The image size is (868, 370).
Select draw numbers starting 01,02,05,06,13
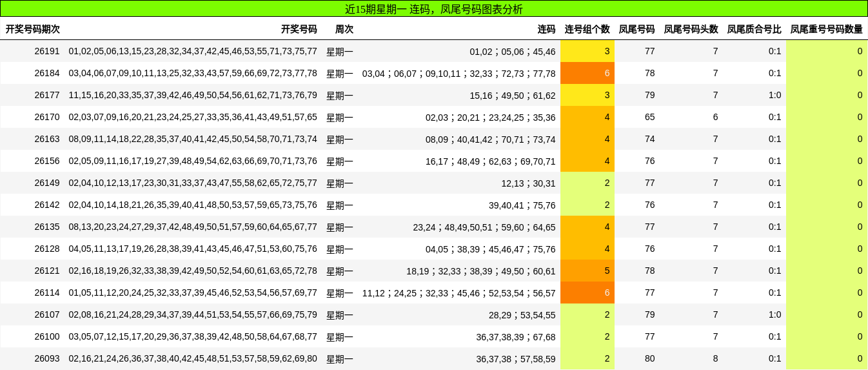coord(193,51)
